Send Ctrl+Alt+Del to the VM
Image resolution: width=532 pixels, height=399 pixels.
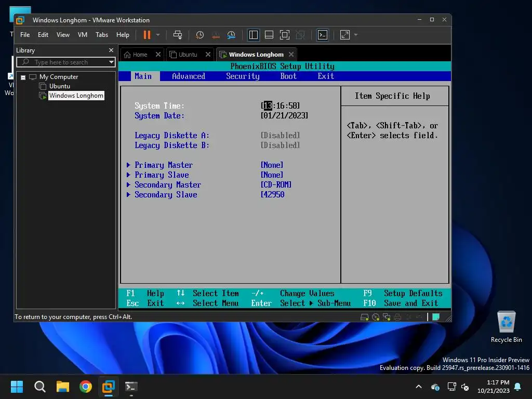click(x=178, y=35)
